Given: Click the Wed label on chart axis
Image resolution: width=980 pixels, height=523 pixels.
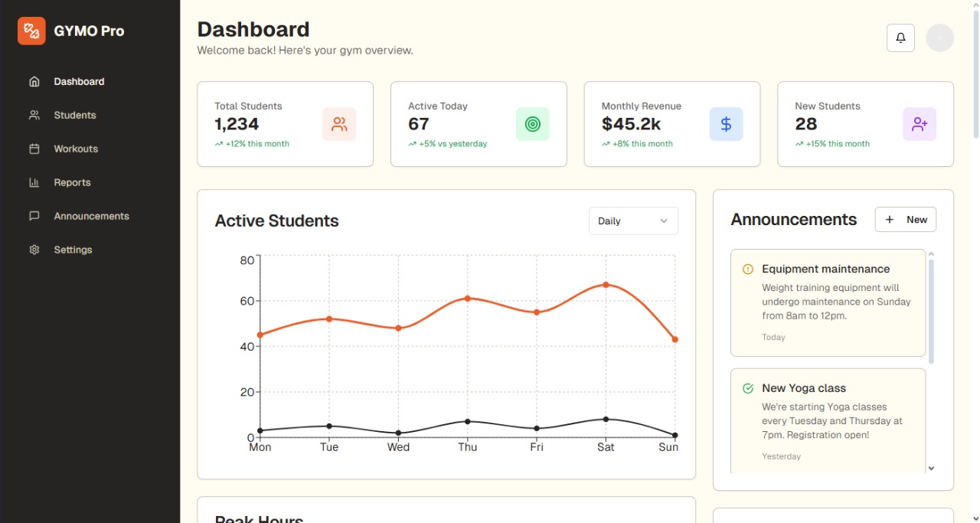Looking at the screenshot, I should point(398,447).
